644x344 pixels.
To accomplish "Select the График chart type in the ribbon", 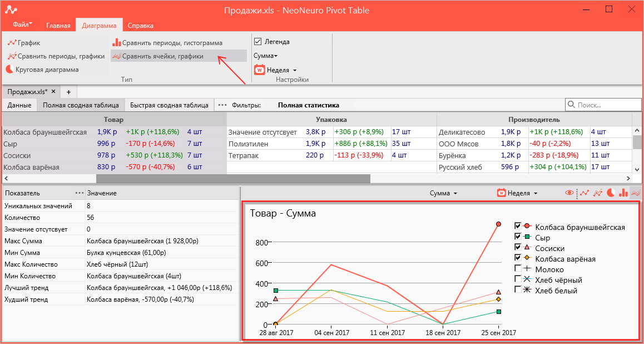I will 24,43.
